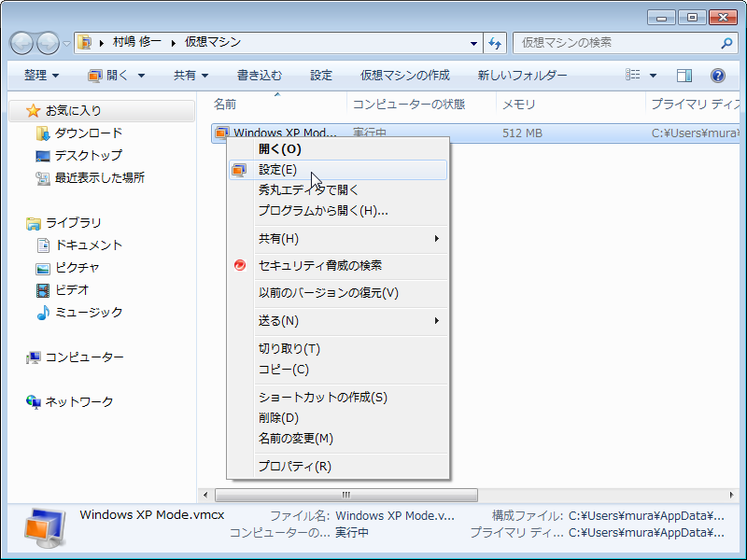Open 最近表示した場所 in navigation pane

coord(100,178)
